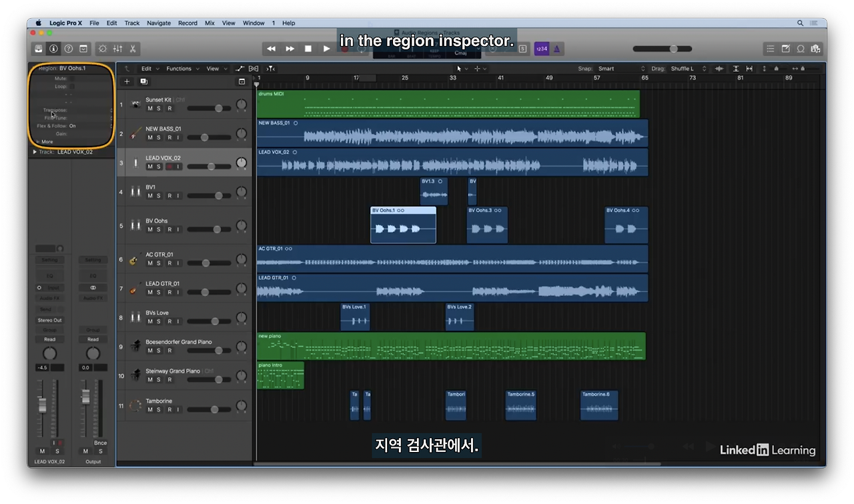Toggle the Count-in 1234 button
This screenshot has height=504, width=854.
click(542, 49)
